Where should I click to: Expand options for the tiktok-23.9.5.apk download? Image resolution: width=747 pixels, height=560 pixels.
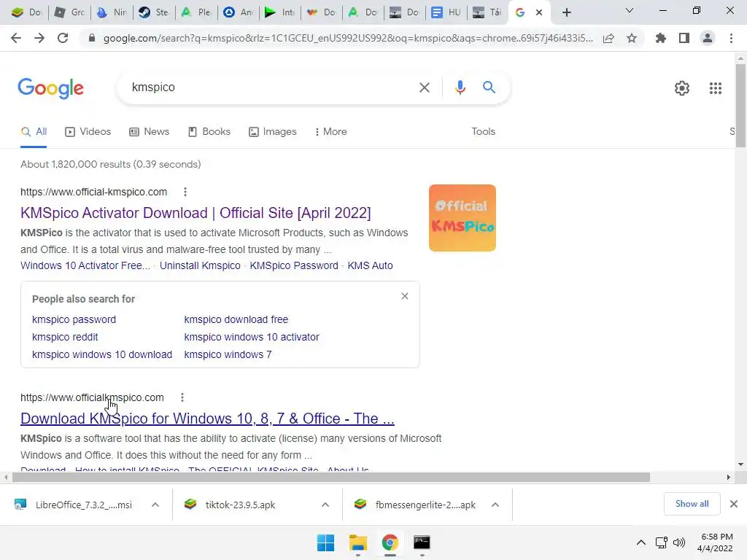point(325,505)
